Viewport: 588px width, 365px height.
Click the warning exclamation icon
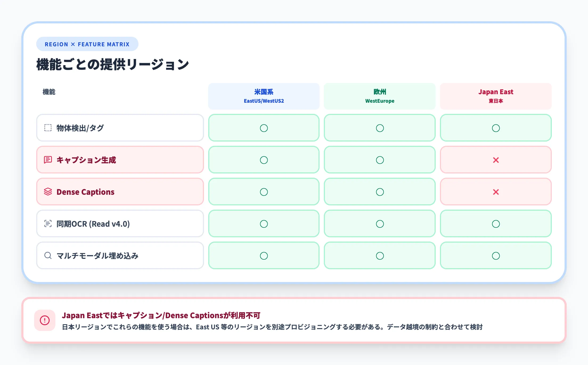(x=44, y=321)
